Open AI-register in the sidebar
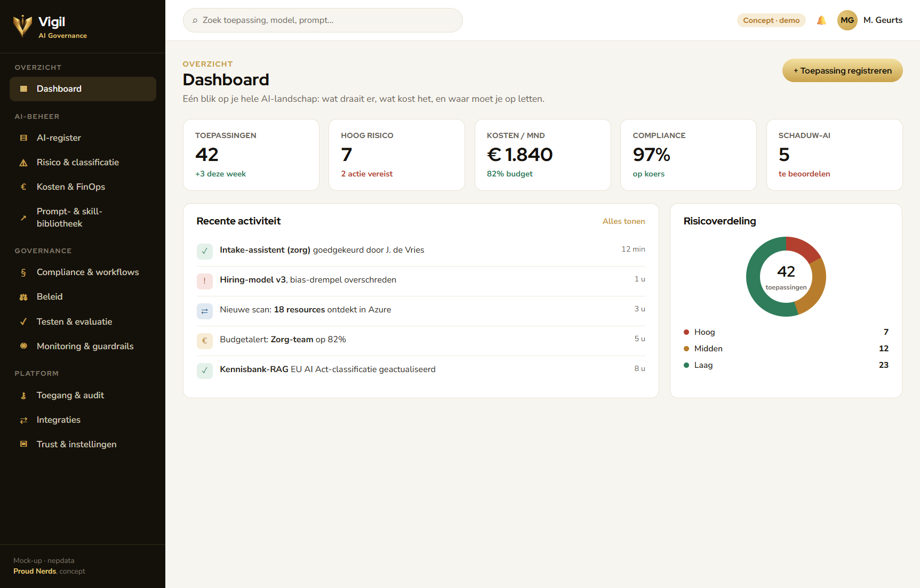The width and height of the screenshot is (920, 588). [83, 138]
